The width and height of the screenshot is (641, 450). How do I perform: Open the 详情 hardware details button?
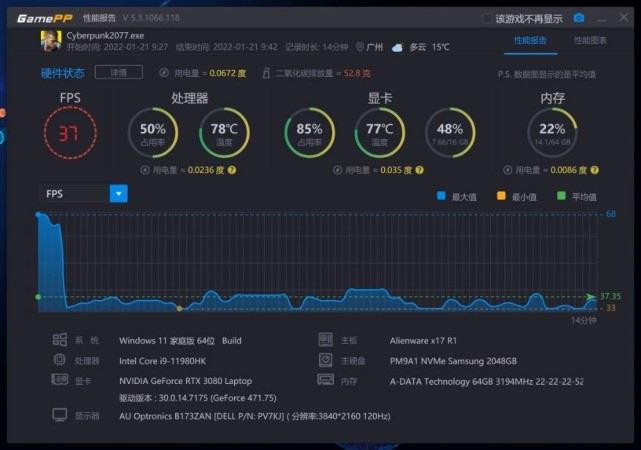pyautogui.click(x=119, y=73)
